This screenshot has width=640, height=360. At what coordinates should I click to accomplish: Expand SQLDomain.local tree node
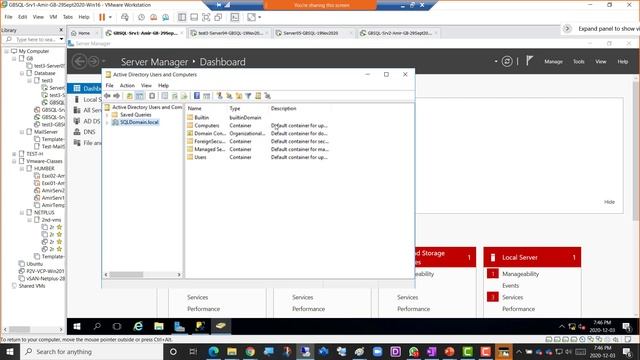point(107,122)
